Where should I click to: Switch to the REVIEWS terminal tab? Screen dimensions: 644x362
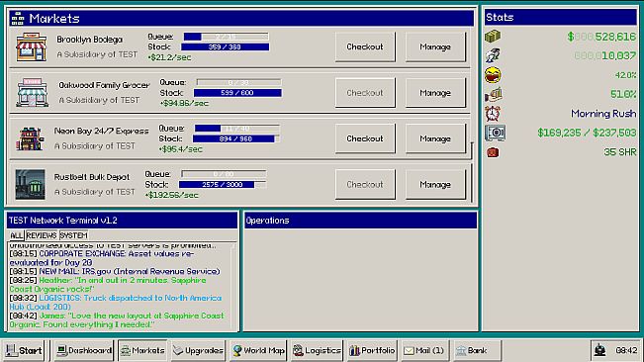(42, 235)
